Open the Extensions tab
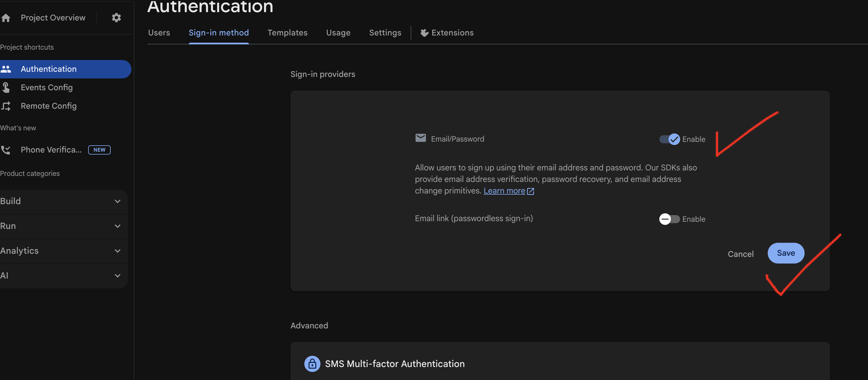Screen dimensions: 868x380 point(447,33)
